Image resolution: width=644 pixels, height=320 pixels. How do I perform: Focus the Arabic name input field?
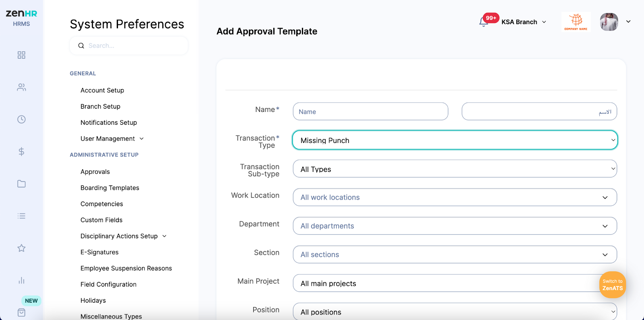pyautogui.click(x=539, y=111)
